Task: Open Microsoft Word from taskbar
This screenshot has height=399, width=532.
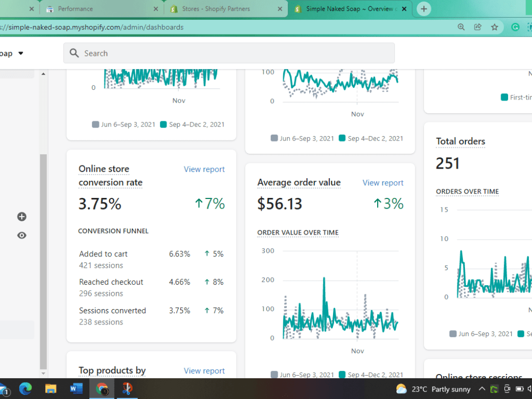Action: pos(76,388)
